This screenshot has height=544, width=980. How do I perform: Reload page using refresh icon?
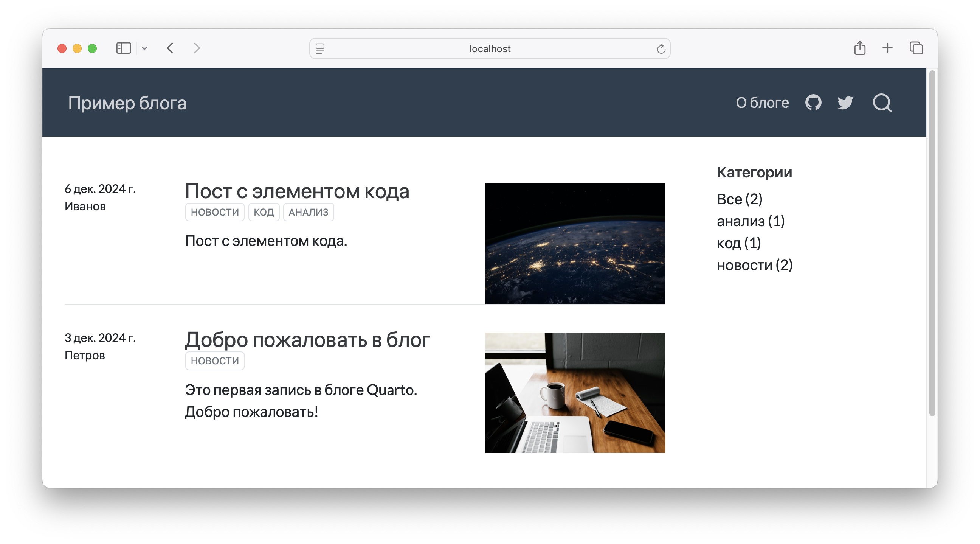click(661, 49)
